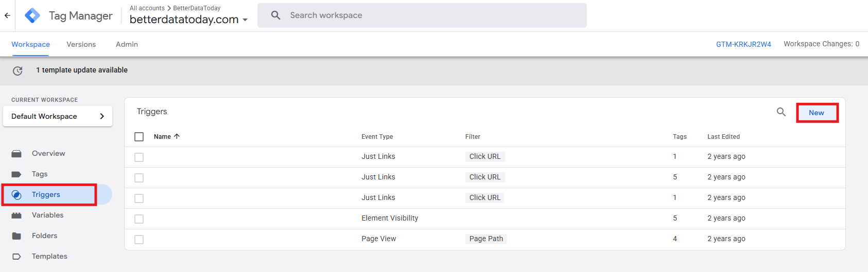Viewport: 868px width, 272px height.
Task: Switch to the Versions tab
Action: (x=81, y=44)
